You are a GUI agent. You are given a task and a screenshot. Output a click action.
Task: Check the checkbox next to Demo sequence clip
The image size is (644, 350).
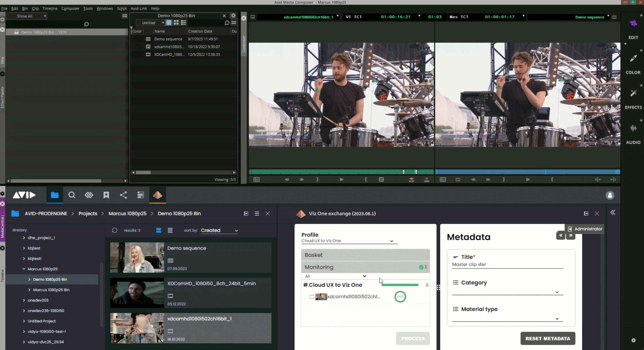tap(137, 39)
